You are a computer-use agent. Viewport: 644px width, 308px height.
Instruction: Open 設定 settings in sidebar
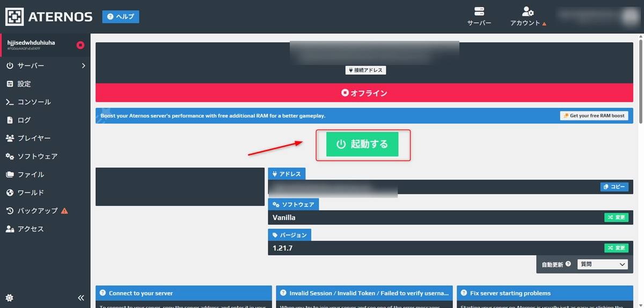point(45,84)
